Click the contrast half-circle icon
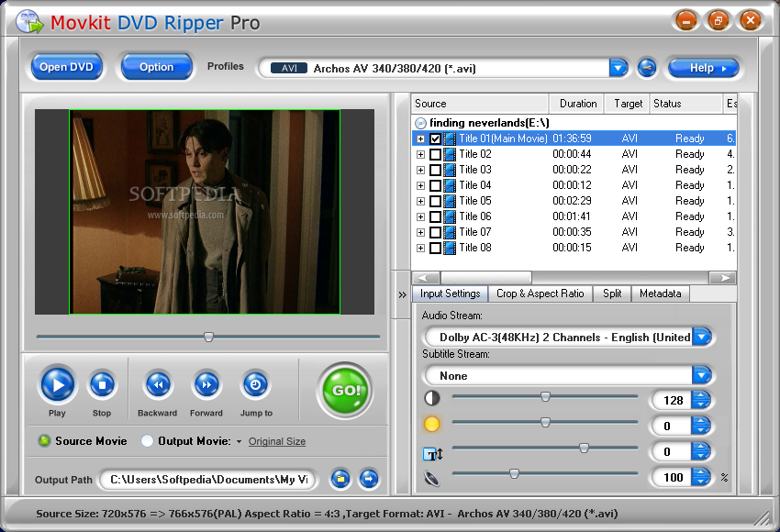This screenshot has width=780, height=532. (432, 398)
